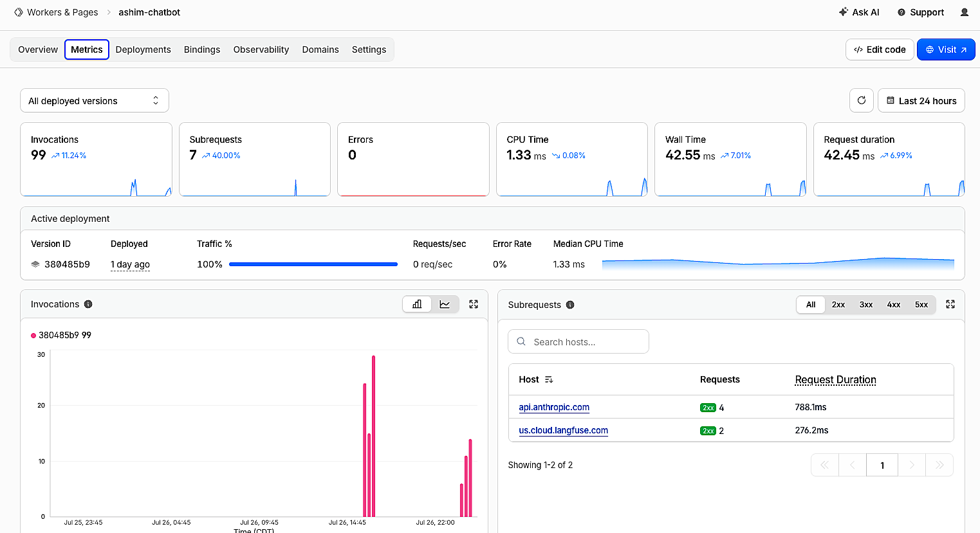This screenshot has height=533, width=980.
Task: Go to the Domains tab
Action: pos(320,50)
